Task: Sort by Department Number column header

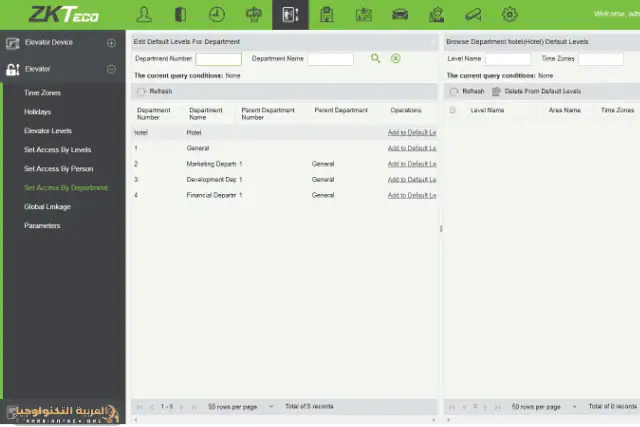Action: (x=153, y=114)
